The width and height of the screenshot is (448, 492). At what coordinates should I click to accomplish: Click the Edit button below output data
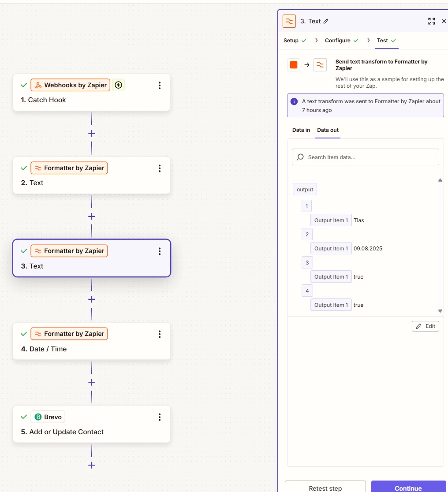pyautogui.click(x=426, y=326)
